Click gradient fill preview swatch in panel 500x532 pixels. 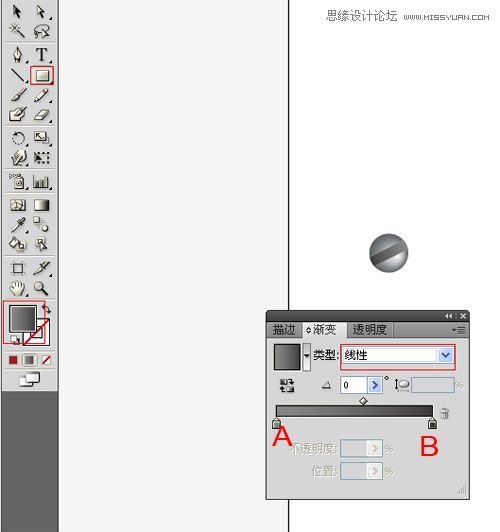287,357
